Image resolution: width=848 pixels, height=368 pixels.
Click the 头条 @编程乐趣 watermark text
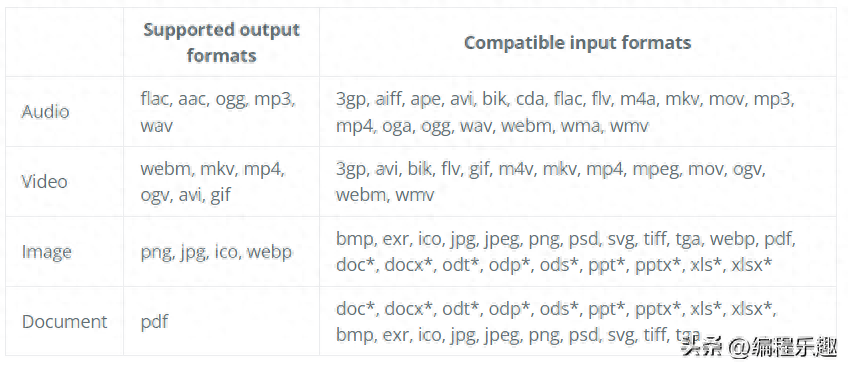[x=758, y=347]
